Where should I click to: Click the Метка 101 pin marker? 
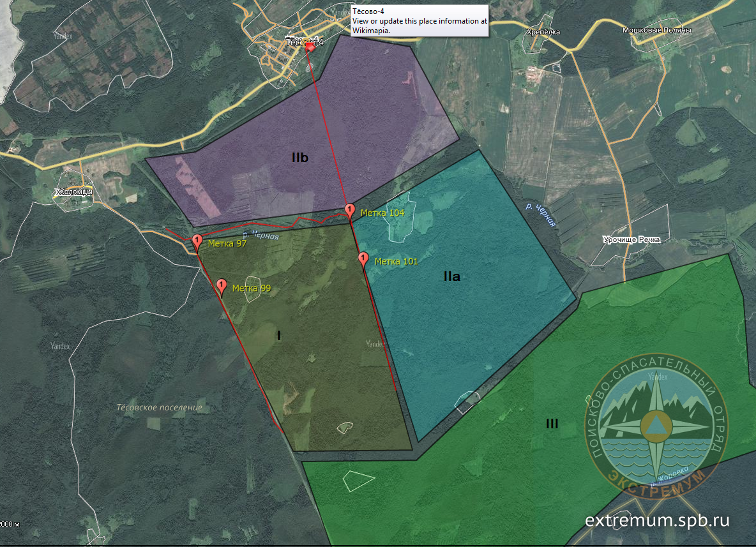[363, 259]
